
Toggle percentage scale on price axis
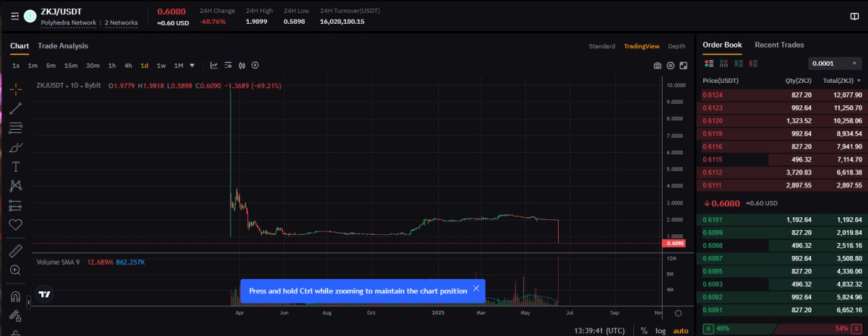(x=644, y=331)
